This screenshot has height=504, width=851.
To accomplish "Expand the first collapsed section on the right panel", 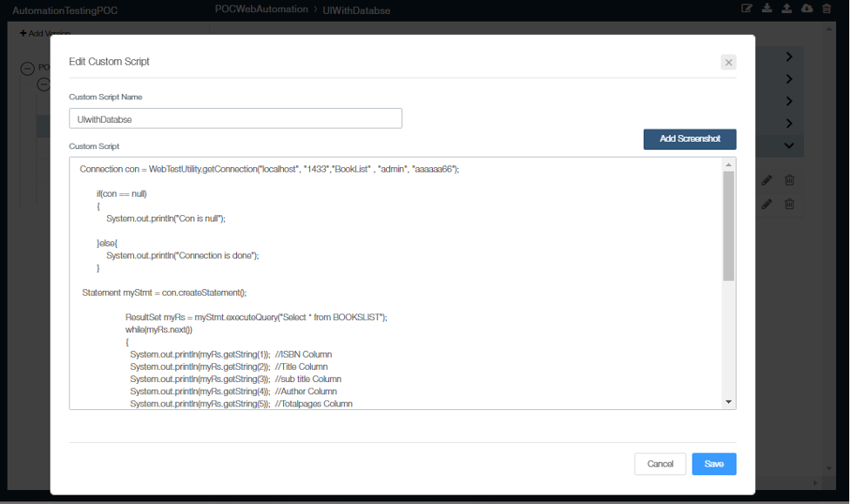I will (789, 57).
